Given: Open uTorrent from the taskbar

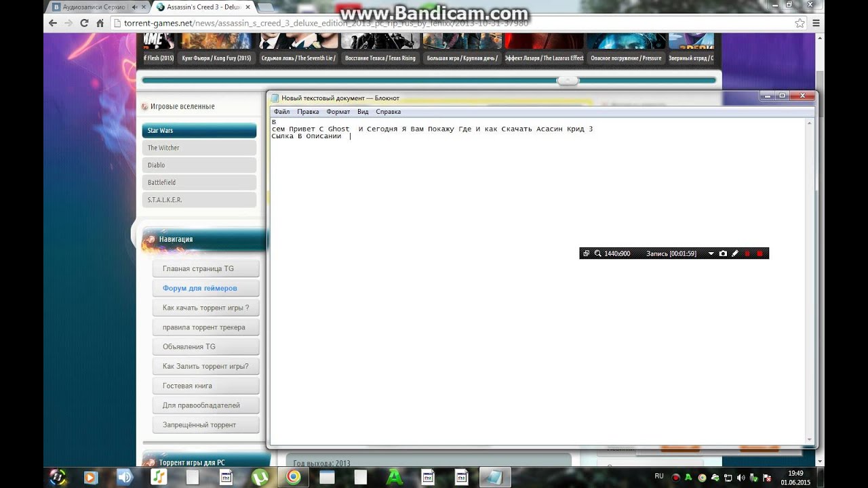Looking at the screenshot, I should (x=260, y=476).
